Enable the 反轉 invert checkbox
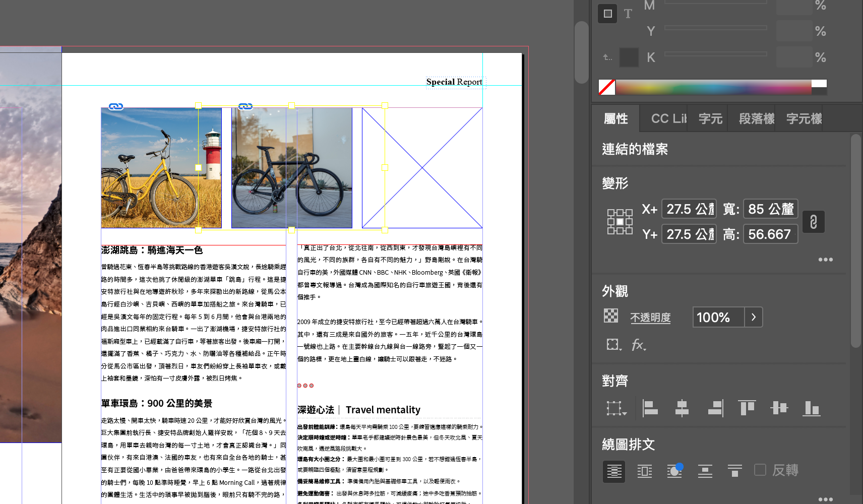863x504 pixels. [760, 470]
